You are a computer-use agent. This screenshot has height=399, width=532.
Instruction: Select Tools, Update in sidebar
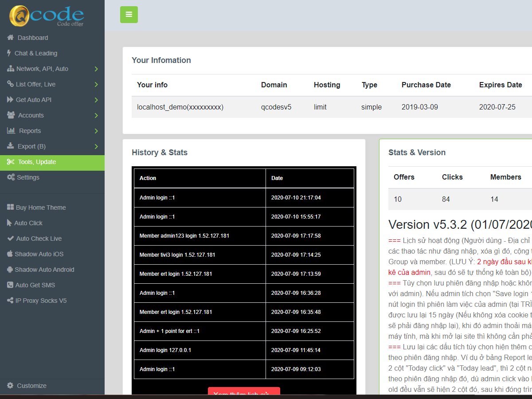[37, 162]
